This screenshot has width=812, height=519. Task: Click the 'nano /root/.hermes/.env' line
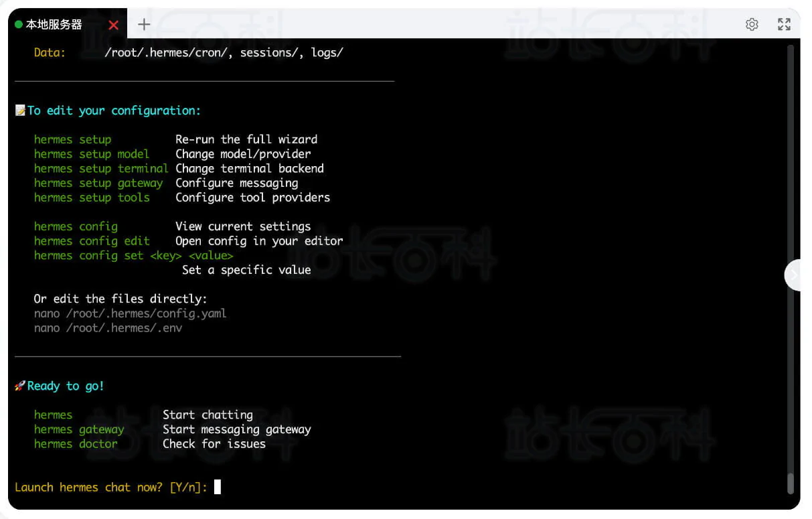108,328
